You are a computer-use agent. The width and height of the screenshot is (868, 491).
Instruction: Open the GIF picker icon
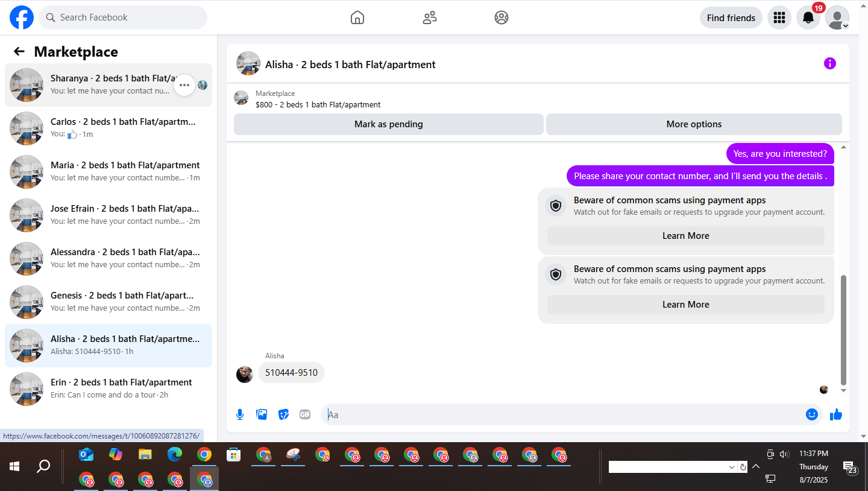pyautogui.click(x=305, y=414)
